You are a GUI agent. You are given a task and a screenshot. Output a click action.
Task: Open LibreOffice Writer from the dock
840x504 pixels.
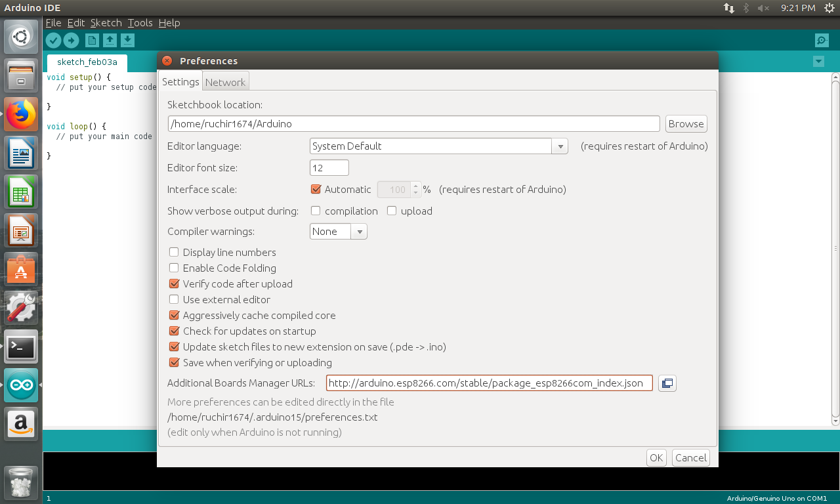pyautogui.click(x=22, y=154)
